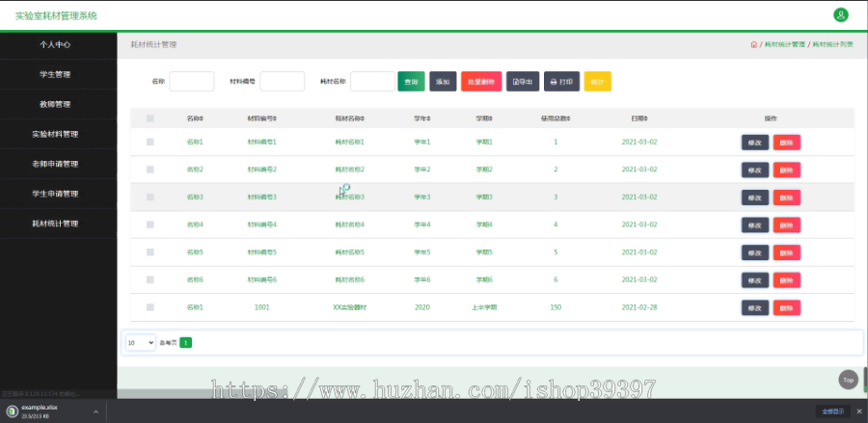Click 修改 for the XX实验器材 row
This screenshot has width=868, height=423.
click(x=755, y=307)
